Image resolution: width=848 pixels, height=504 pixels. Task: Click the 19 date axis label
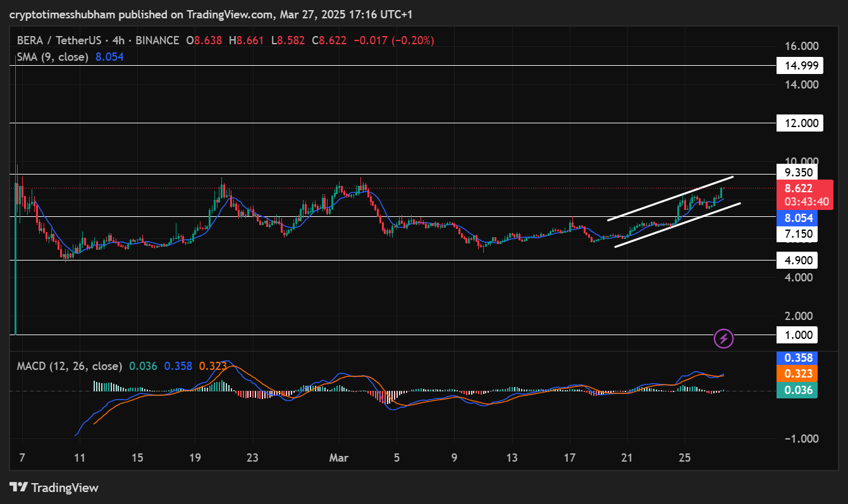(x=195, y=458)
